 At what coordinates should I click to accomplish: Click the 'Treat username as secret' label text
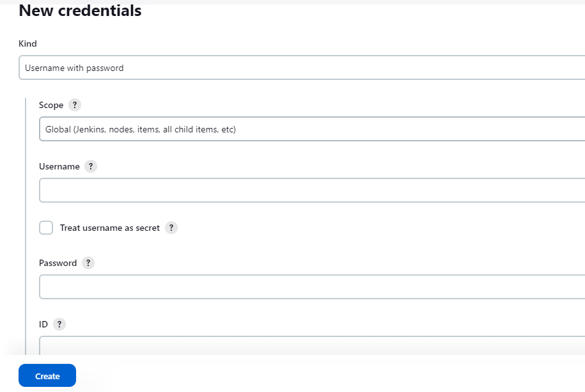pyautogui.click(x=109, y=228)
